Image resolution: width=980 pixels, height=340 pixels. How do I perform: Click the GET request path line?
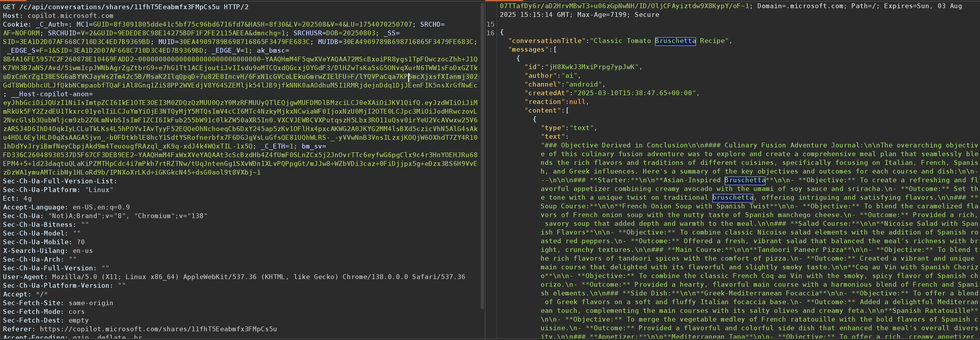coord(126,7)
